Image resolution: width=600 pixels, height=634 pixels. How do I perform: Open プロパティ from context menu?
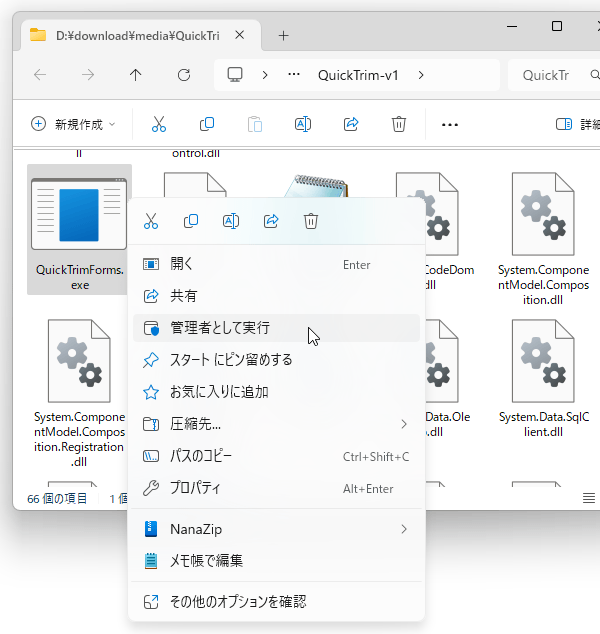click(x=277, y=488)
